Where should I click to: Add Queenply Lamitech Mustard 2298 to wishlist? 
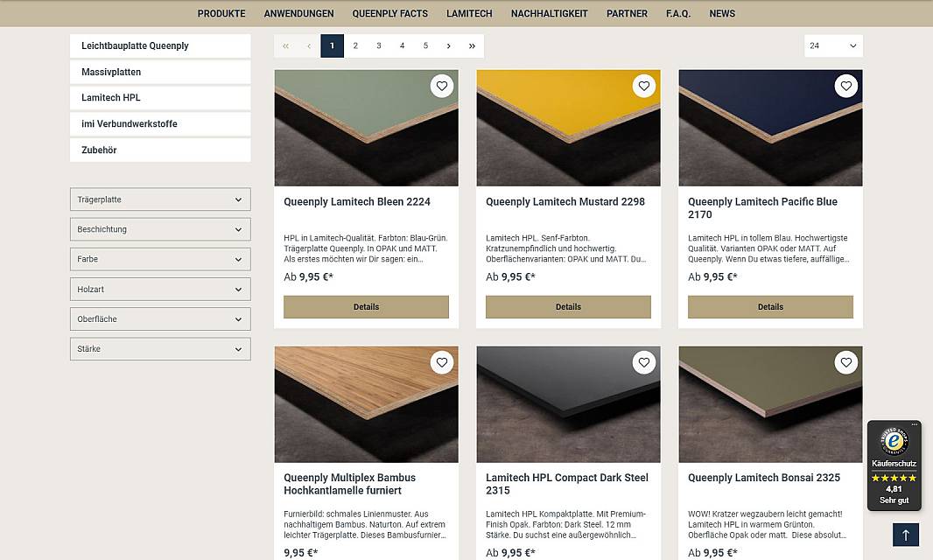coord(644,86)
